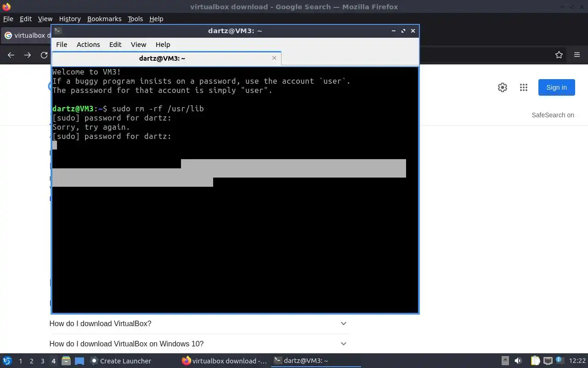Click the terminal window menu icon in titlebar
This screenshot has height=368, width=588.
point(58,31)
